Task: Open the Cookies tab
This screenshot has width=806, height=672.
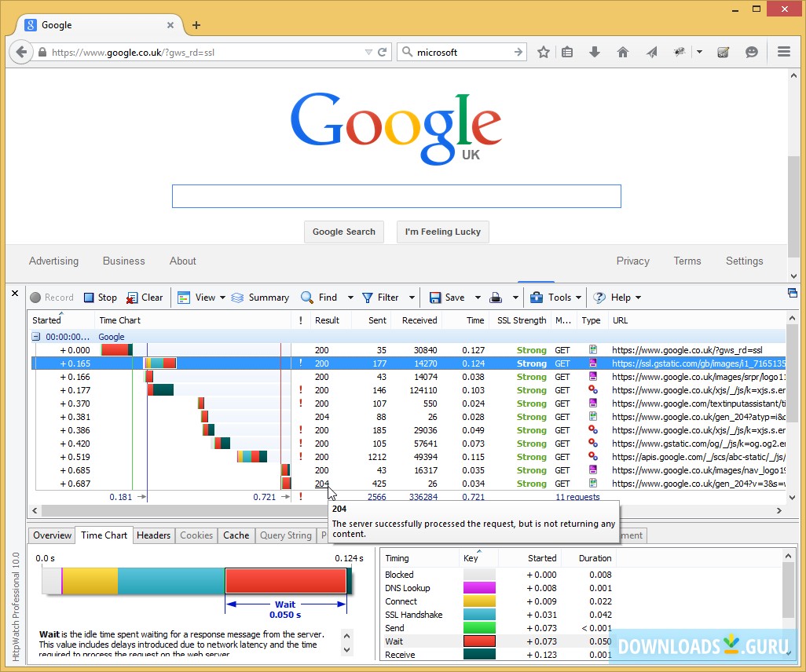Action: (196, 535)
